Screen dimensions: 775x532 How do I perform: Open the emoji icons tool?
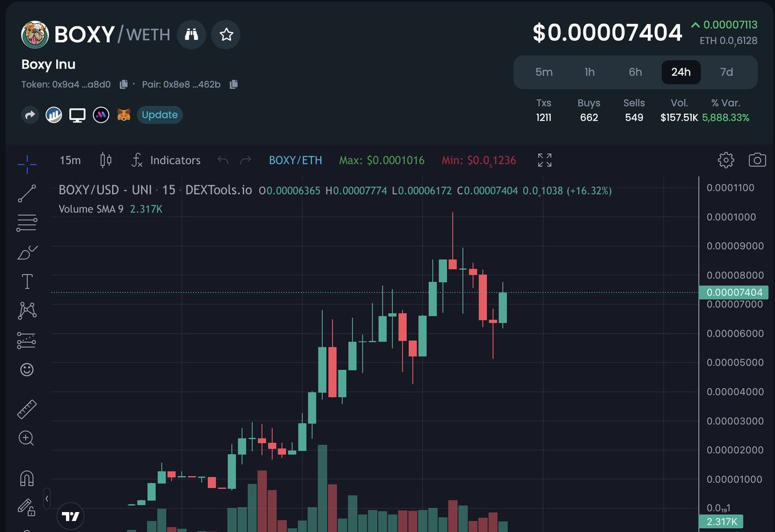(27, 369)
